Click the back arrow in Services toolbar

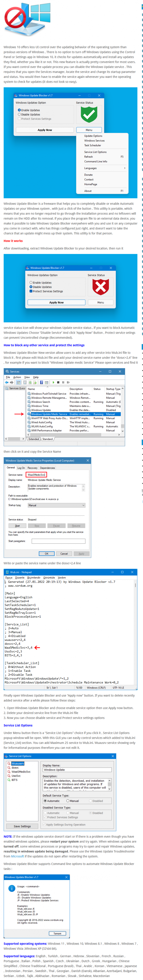coord(6,382)
